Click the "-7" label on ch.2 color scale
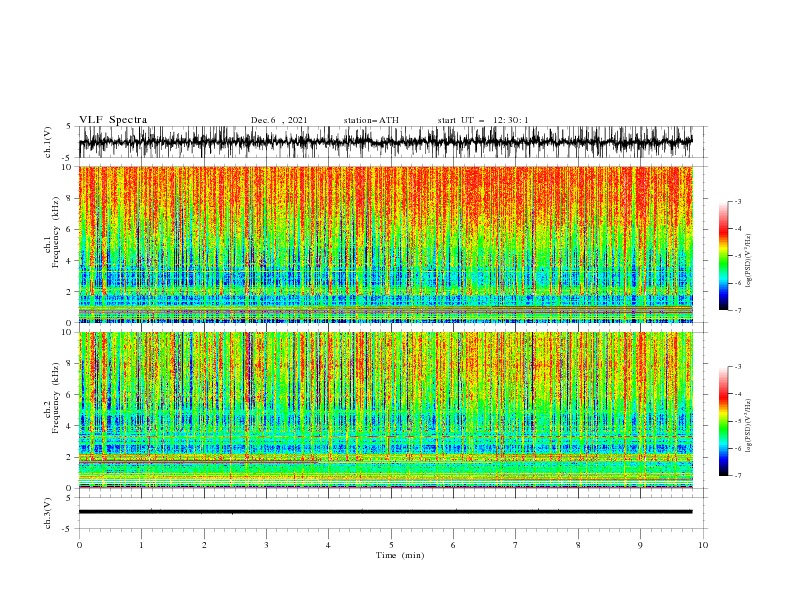 [x=738, y=475]
